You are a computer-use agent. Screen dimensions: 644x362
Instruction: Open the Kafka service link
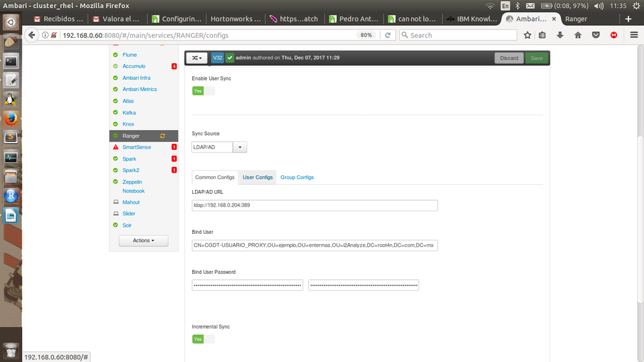(129, 113)
